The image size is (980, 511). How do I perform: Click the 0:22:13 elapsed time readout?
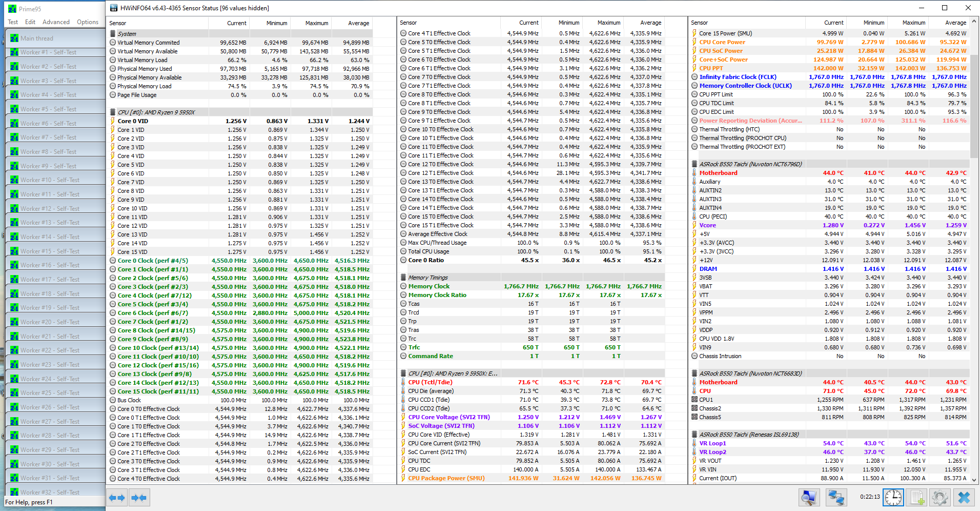pos(870,497)
